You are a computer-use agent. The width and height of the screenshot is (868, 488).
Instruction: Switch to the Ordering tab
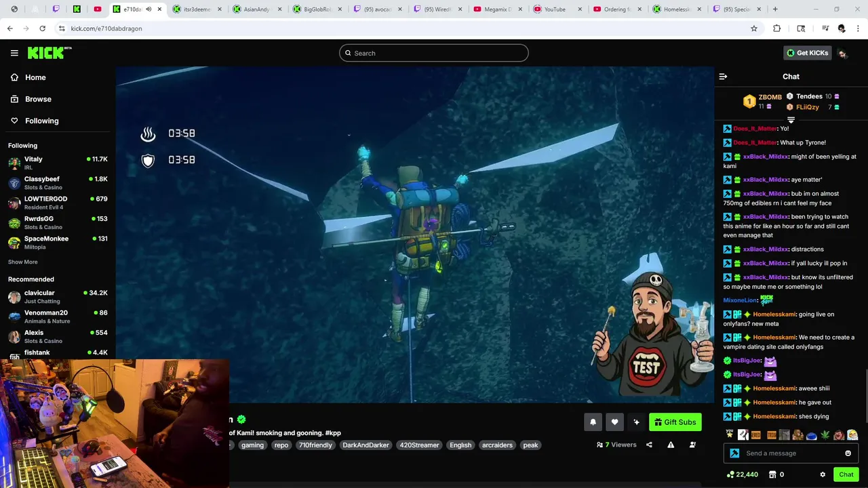(x=618, y=9)
